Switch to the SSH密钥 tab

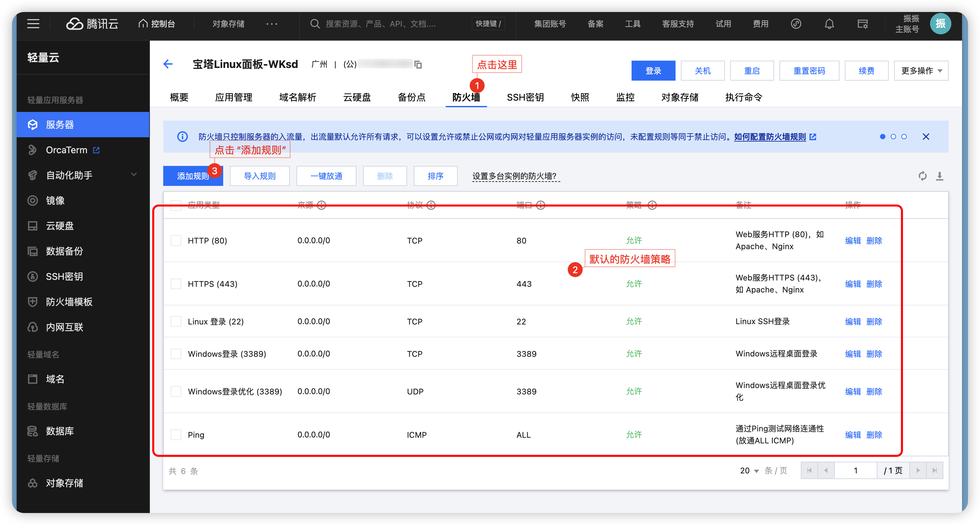(x=525, y=97)
